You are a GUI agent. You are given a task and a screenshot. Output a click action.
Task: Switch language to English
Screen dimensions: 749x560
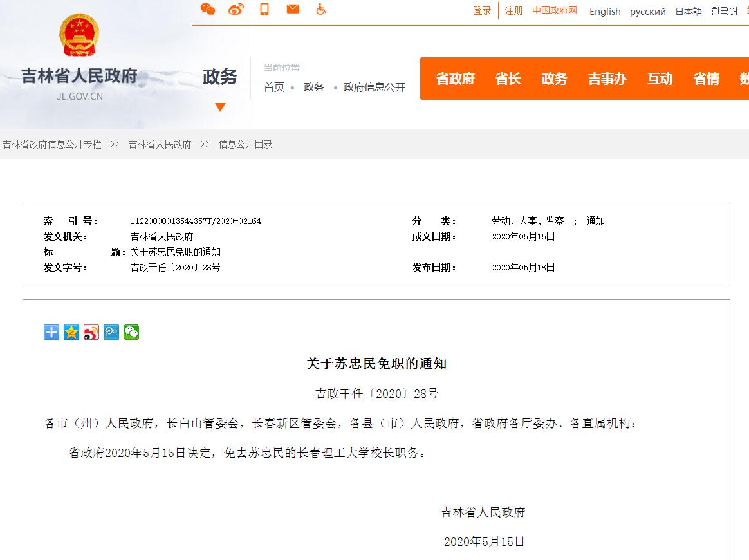click(605, 12)
